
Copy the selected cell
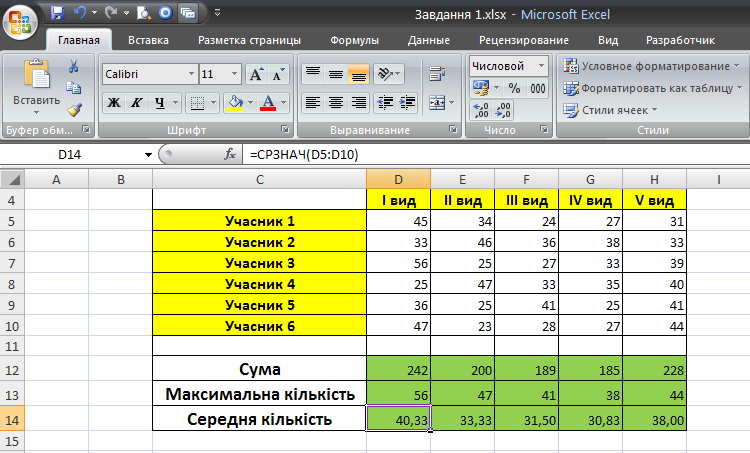(x=73, y=88)
